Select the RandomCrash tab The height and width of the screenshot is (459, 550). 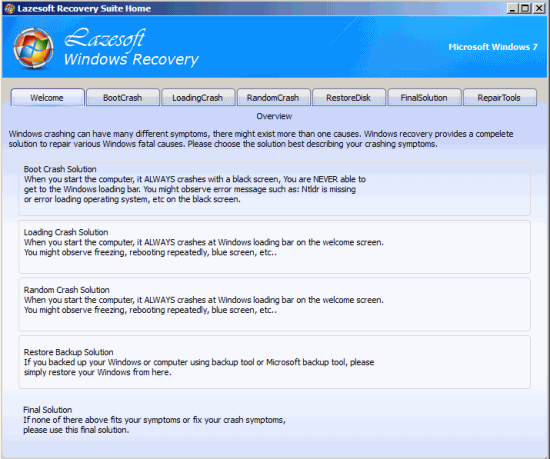click(273, 97)
